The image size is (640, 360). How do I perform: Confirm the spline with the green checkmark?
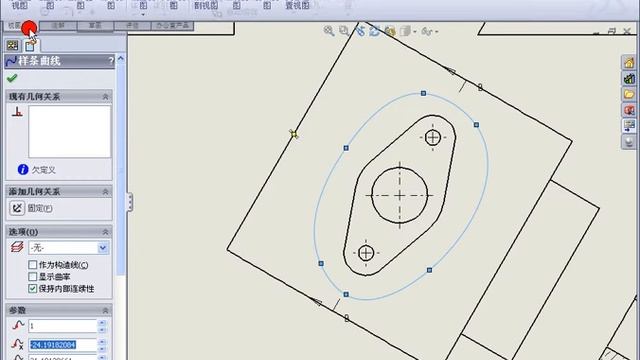tap(12, 78)
